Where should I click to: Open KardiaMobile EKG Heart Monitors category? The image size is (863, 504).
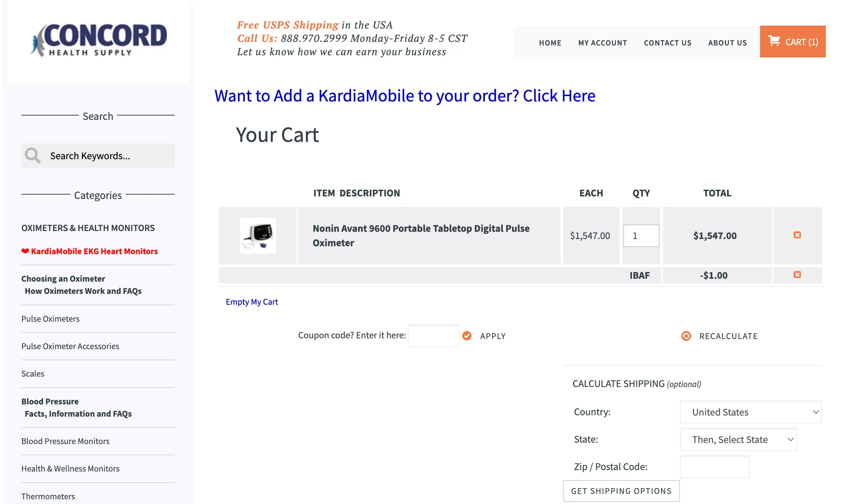[x=90, y=251]
